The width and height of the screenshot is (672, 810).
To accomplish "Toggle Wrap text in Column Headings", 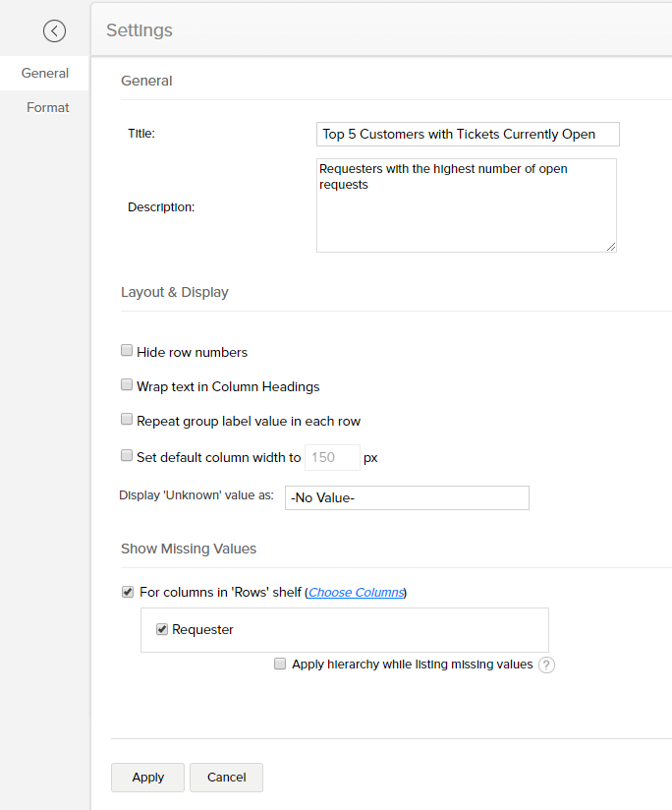I will [127, 385].
